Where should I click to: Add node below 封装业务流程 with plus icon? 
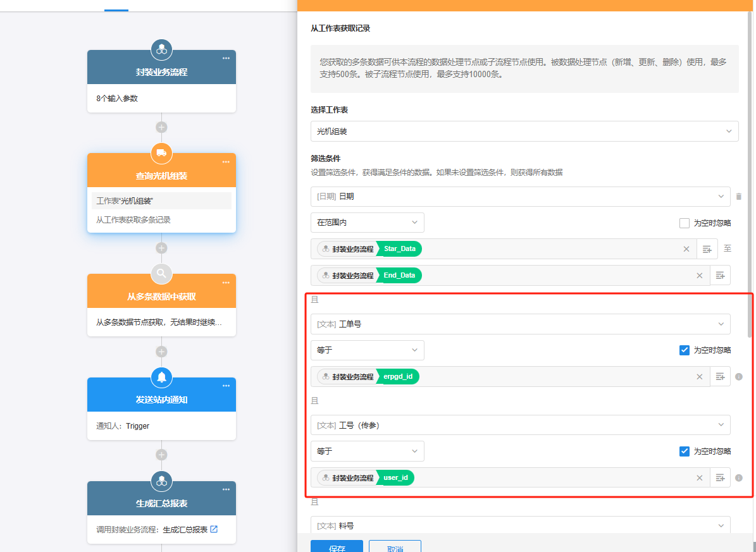click(x=161, y=127)
